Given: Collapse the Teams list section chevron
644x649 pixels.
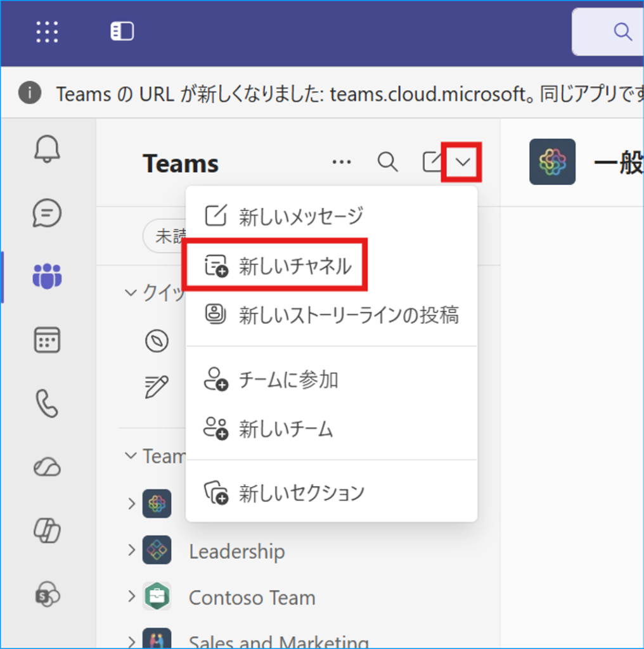Looking at the screenshot, I should (131, 456).
